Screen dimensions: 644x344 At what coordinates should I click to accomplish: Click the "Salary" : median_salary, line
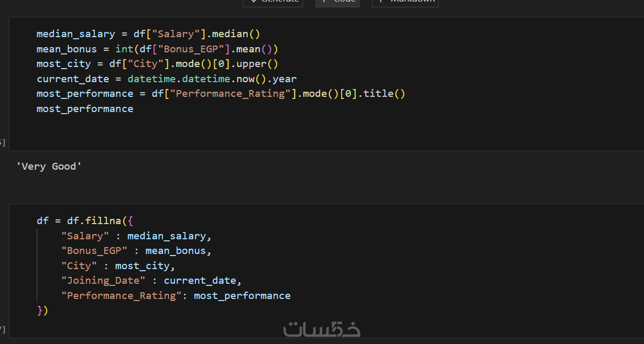[x=136, y=236]
